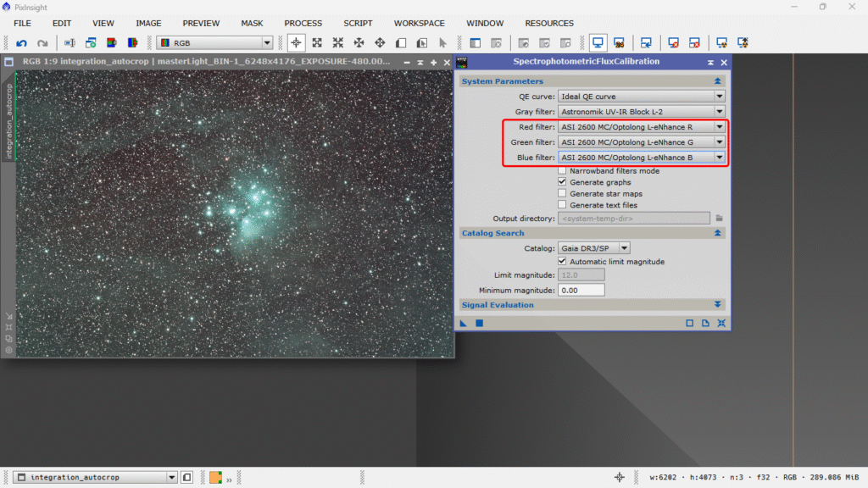This screenshot has width=868, height=488.
Task: Open the QE curve dropdown
Action: [641, 97]
